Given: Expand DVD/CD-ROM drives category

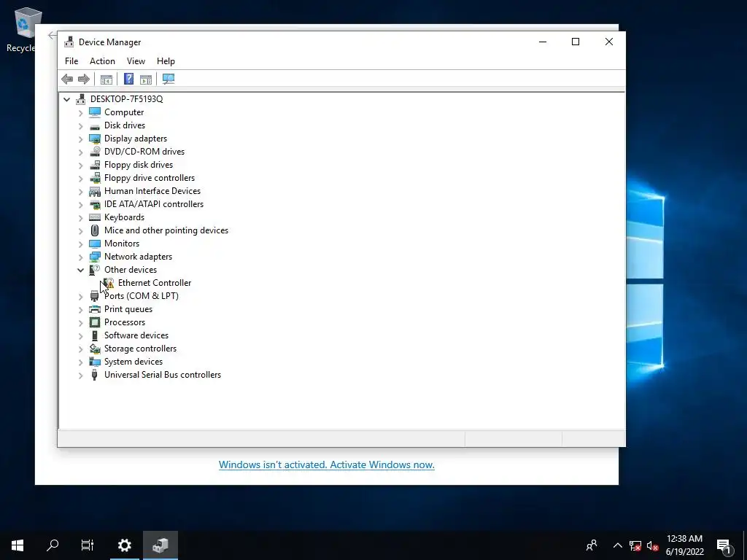Looking at the screenshot, I should 80,152.
